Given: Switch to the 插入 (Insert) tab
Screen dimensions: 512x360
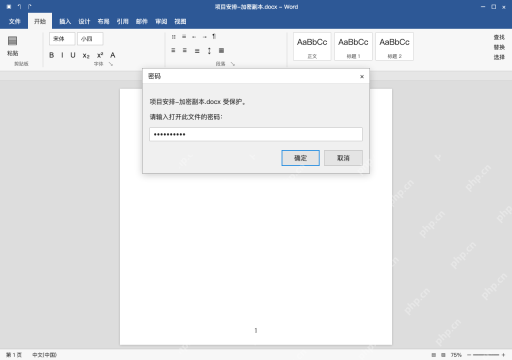Looking at the screenshot, I should click(x=65, y=21).
